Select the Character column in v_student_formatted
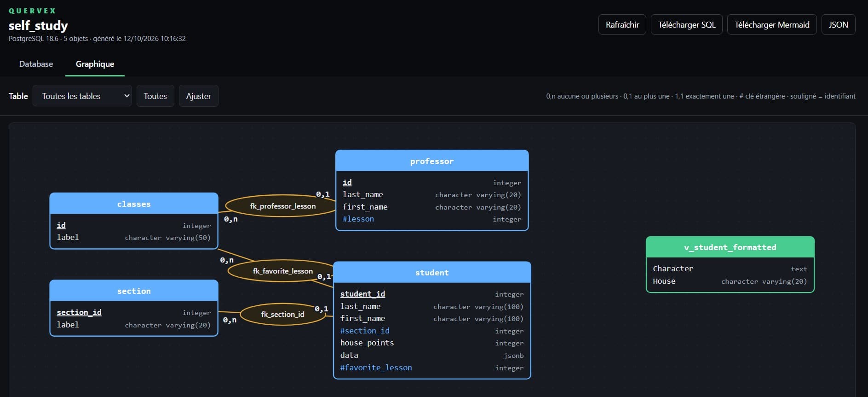The width and height of the screenshot is (868, 397). (x=673, y=269)
